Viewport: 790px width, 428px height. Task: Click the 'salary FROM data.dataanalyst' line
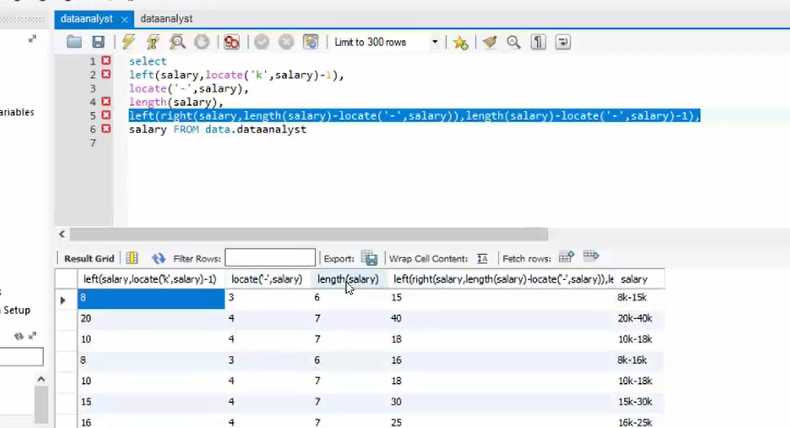218,130
